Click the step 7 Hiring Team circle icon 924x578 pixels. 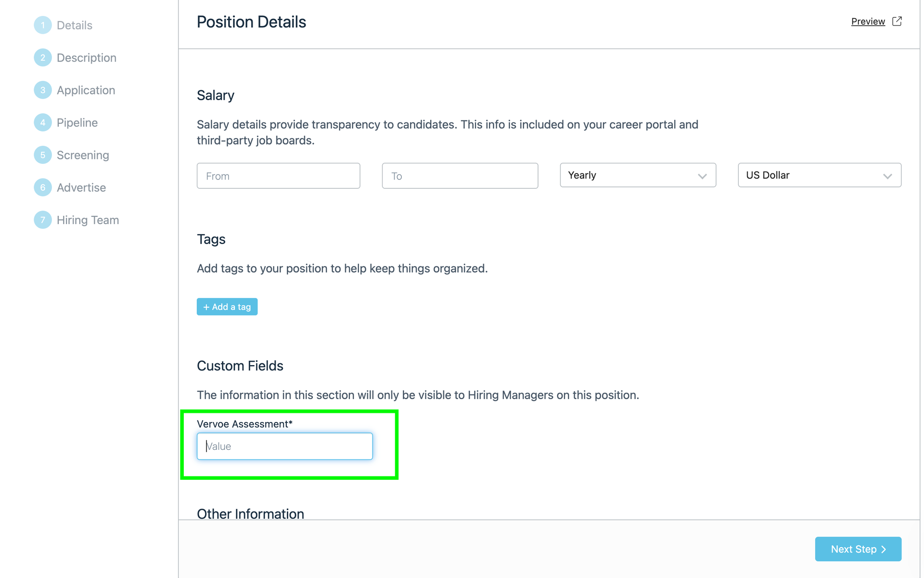tap(43, 220)
